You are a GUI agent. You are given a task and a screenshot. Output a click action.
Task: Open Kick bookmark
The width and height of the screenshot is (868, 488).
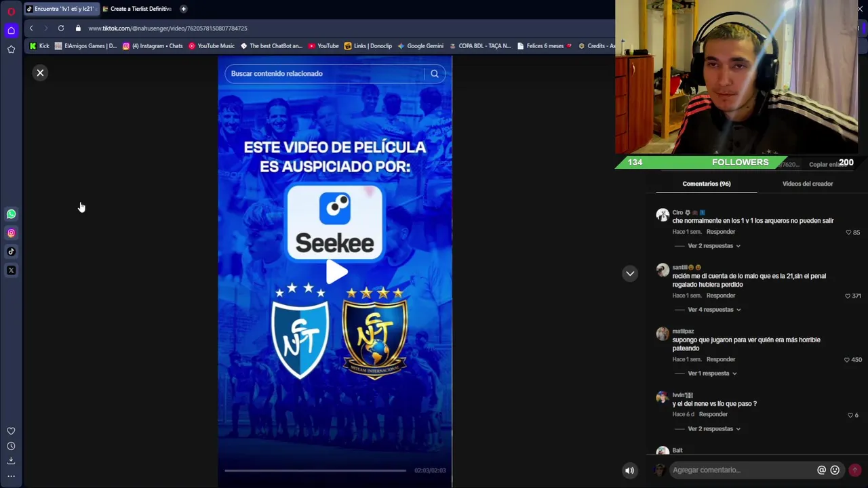(x=39, y=46)
